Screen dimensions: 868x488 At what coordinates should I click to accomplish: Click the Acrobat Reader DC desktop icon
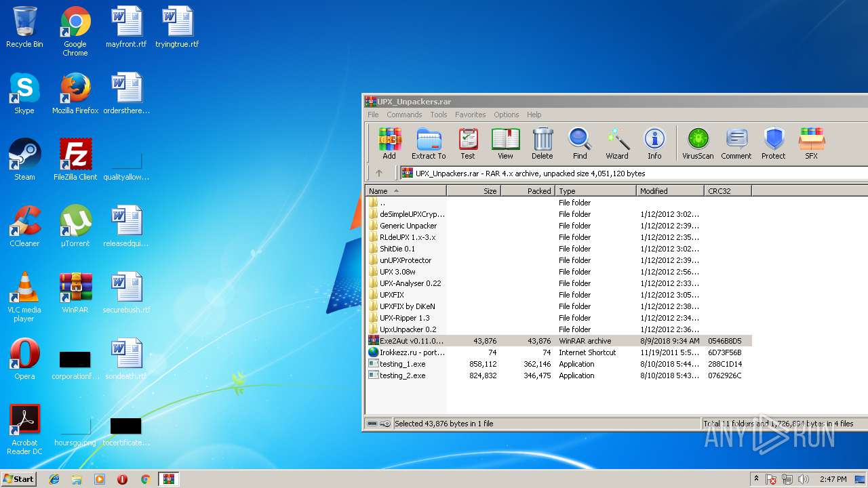tap(24, 430)
